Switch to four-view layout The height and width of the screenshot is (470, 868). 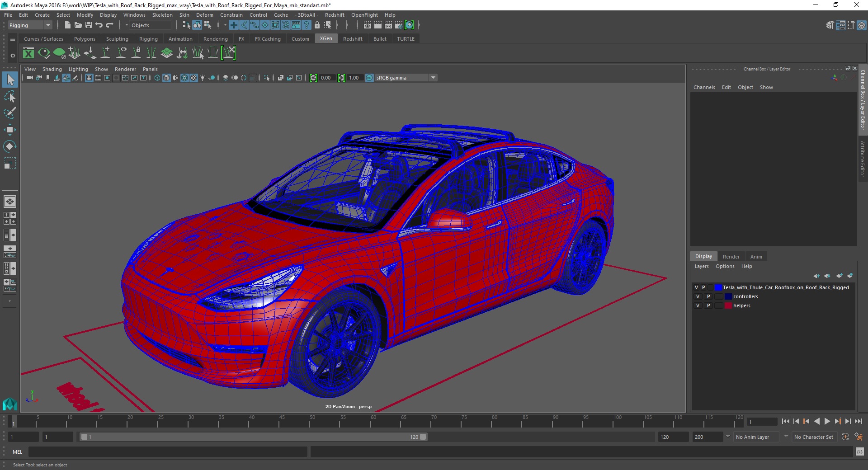10,218
